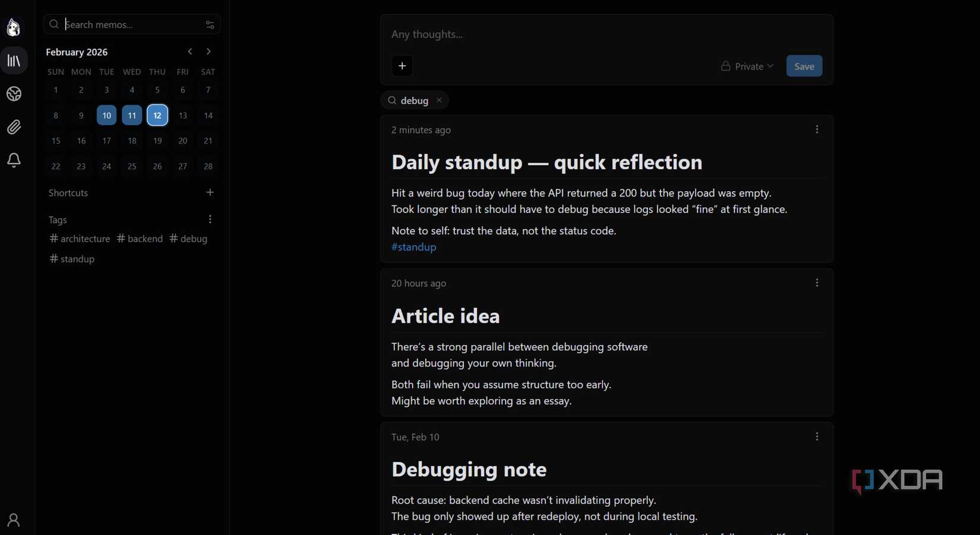980x535 pixels.
Task: Open search filter options icon
Action: [x=210, y=24]
